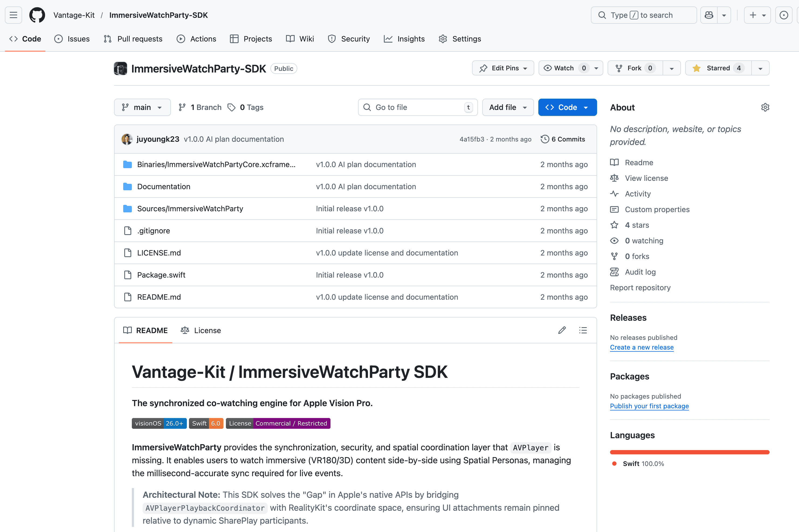The image size is (799, 532).
Task: Toggle Watch on this repository
Action: (564, 68)
